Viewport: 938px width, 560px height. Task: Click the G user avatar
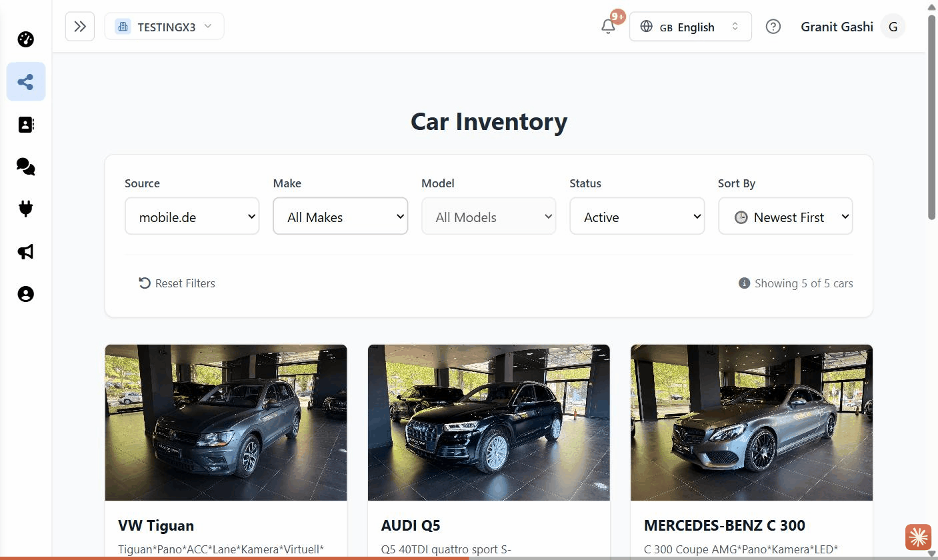point(893,27)
